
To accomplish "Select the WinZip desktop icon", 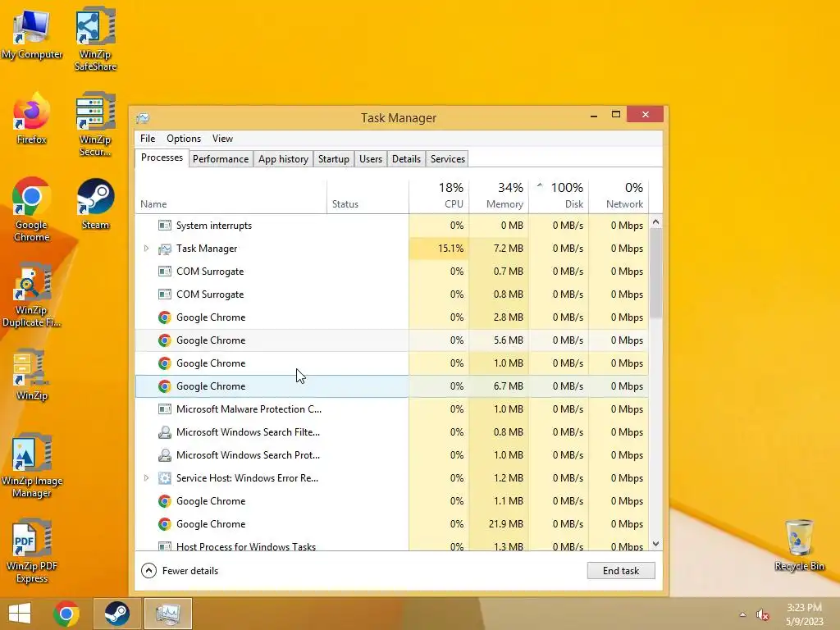I will click(32, 375).
